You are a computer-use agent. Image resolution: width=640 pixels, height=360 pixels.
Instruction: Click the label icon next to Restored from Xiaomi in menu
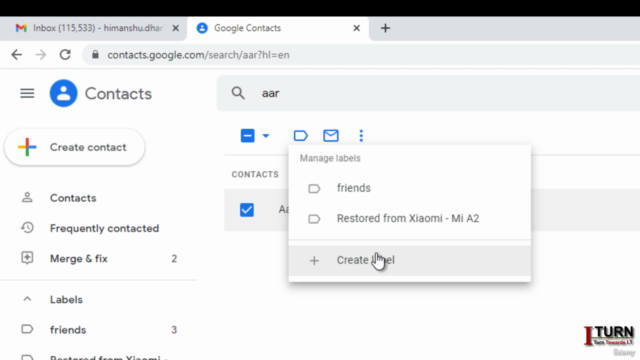(314, 219)
